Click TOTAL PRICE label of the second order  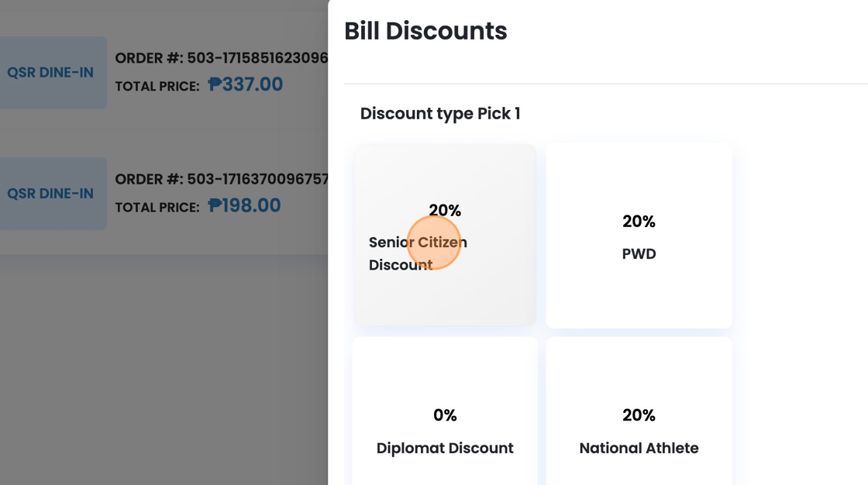click(157, 207)
